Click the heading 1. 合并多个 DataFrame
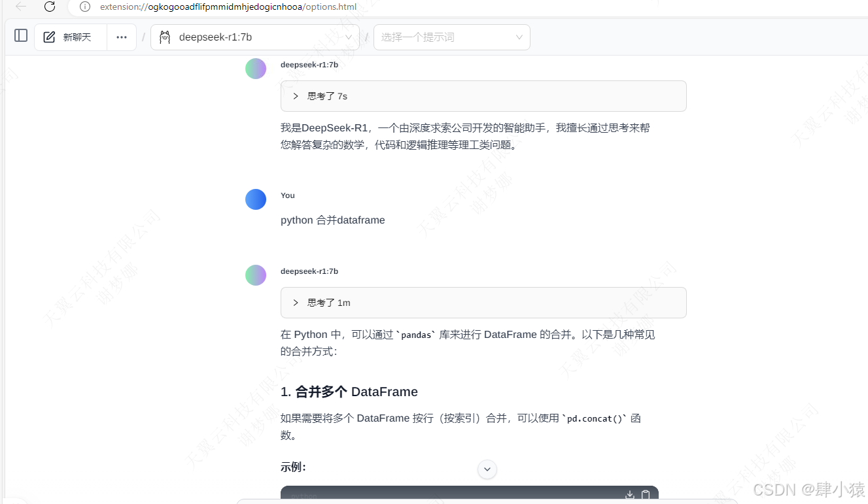The image size is (868, 504). point(349,392)
